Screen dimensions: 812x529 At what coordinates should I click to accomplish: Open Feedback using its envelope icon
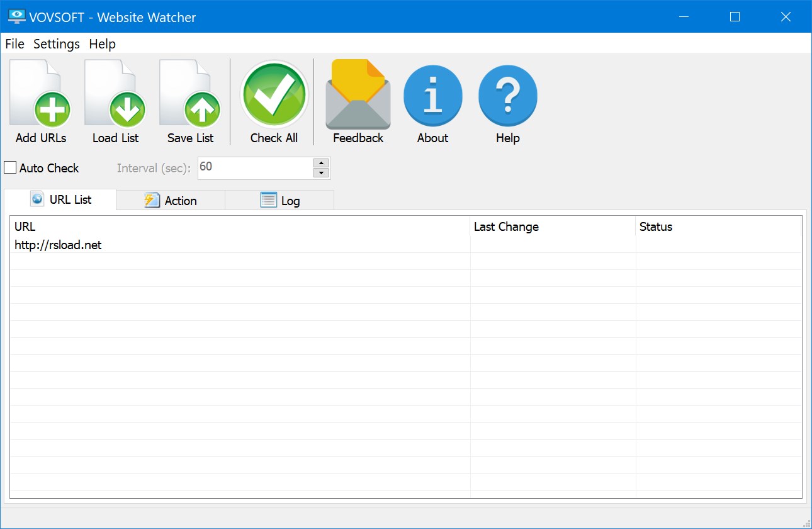click(358, 94)
